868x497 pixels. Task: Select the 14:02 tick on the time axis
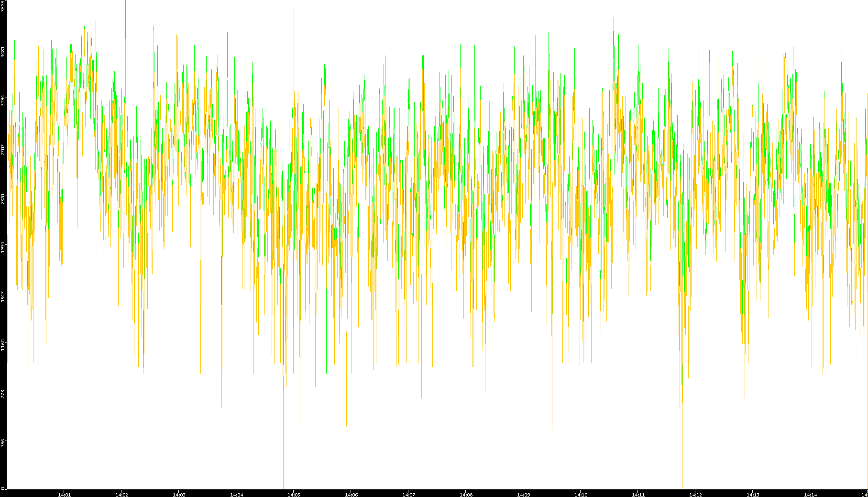pyautogui.click(x=121, y=495)
